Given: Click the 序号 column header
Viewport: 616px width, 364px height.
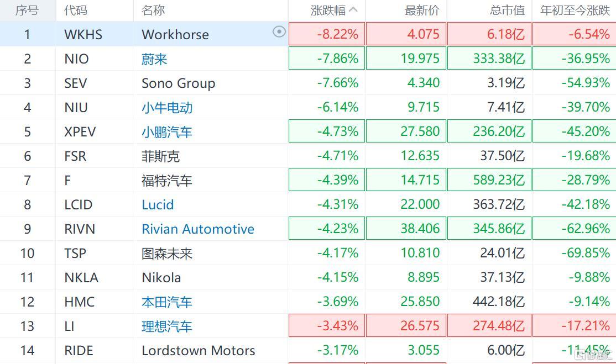Looking at the screenshot, I should 27,10.
